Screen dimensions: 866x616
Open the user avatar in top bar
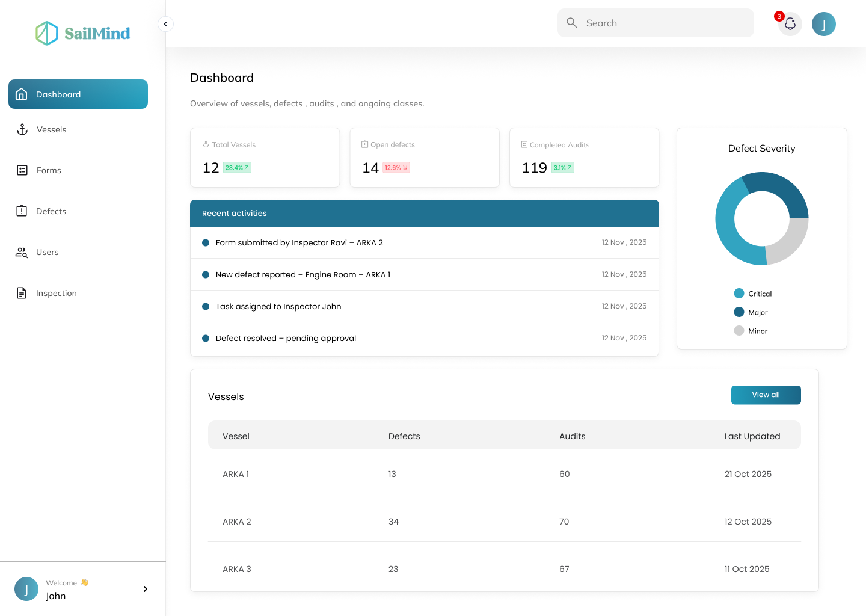click(x=823, y=24)
